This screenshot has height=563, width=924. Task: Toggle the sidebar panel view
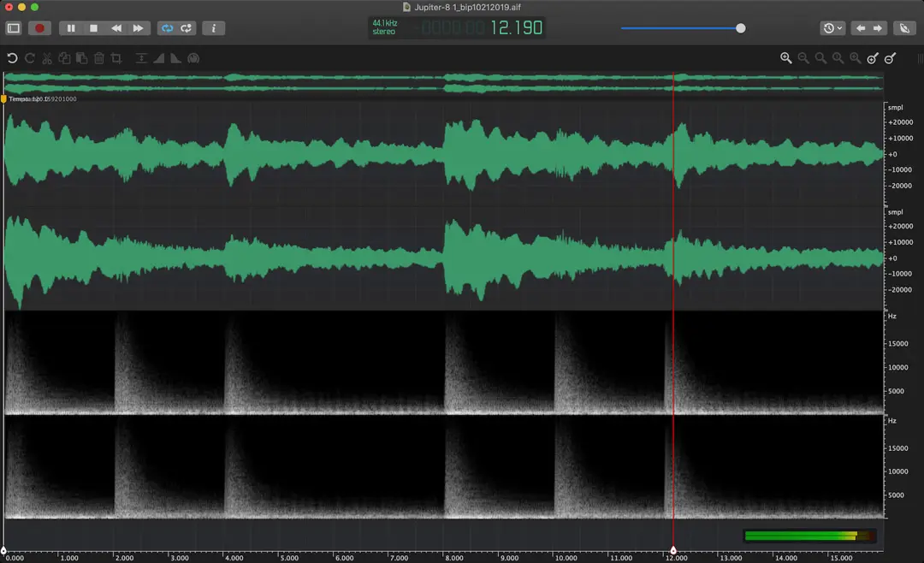[x=14, y=28]
